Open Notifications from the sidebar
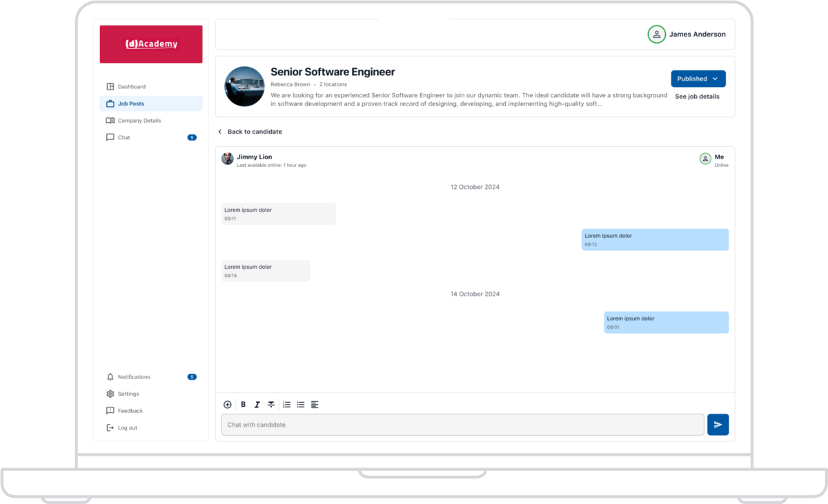 pyautogui.click(x=133, y=377)
